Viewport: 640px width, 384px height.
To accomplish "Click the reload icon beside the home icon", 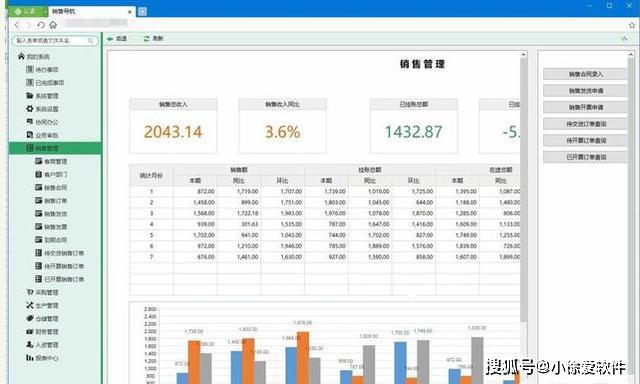I will click(x=41, y=25).
